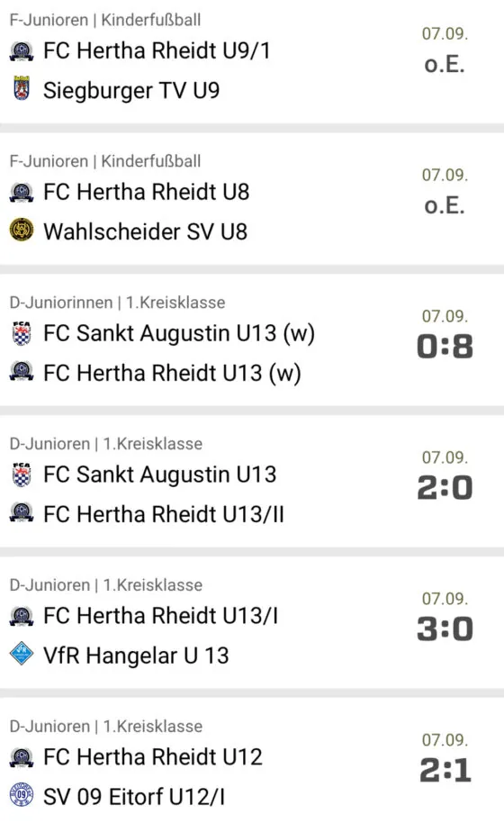The height and width of the screenshot is (823, 504).
Task: Open team SV 09 Eitorf U12/I
Action: click(x=134, y=796)
